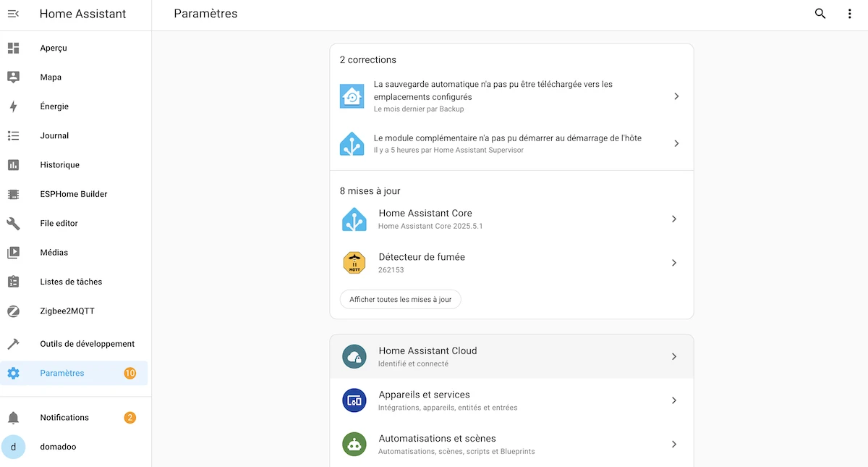
Task: Click the Home Assistant sidebar title
Action: pyautogui.click(x=83, y=14)
